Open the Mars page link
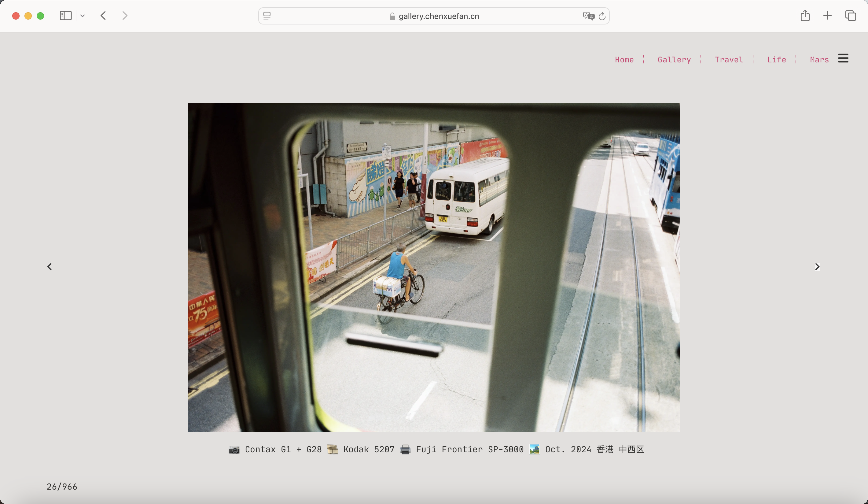 [819, 60]
